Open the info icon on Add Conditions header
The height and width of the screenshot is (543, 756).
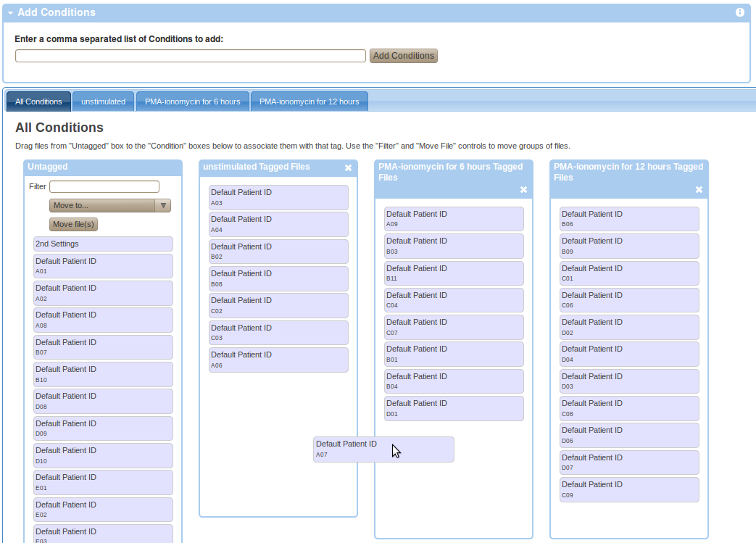740,12
